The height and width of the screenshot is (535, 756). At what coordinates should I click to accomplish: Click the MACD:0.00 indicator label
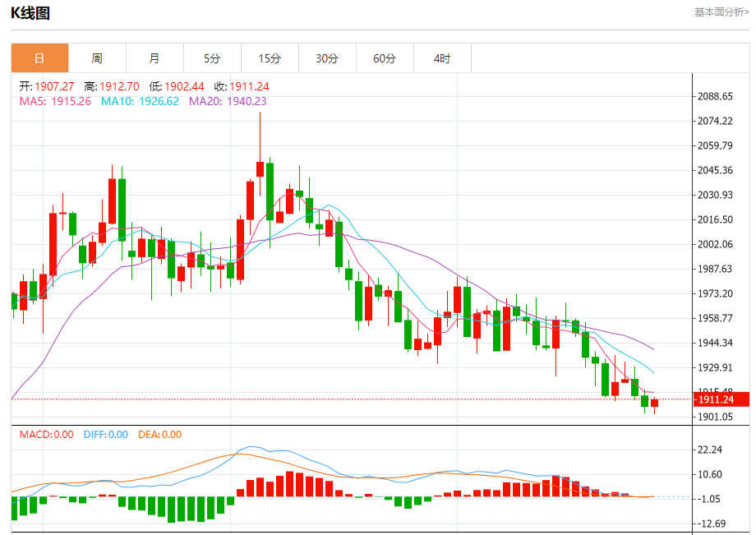[46, 435]
